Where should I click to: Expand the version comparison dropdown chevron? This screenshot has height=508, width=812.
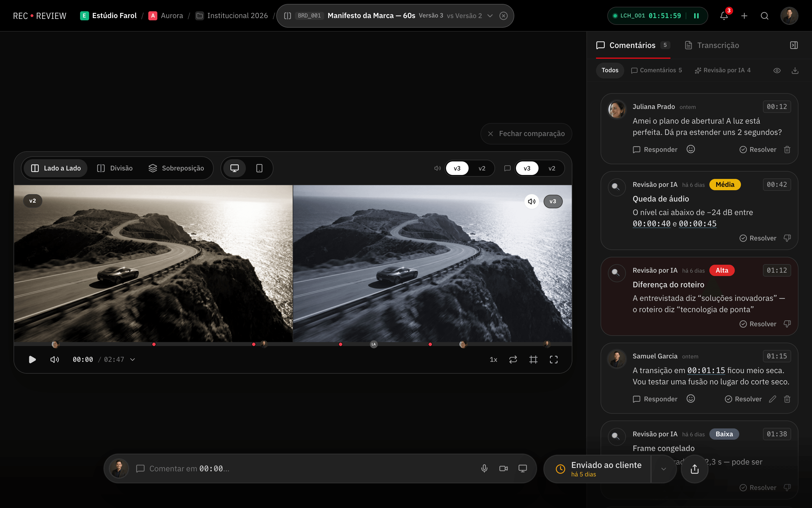[490, 16]
